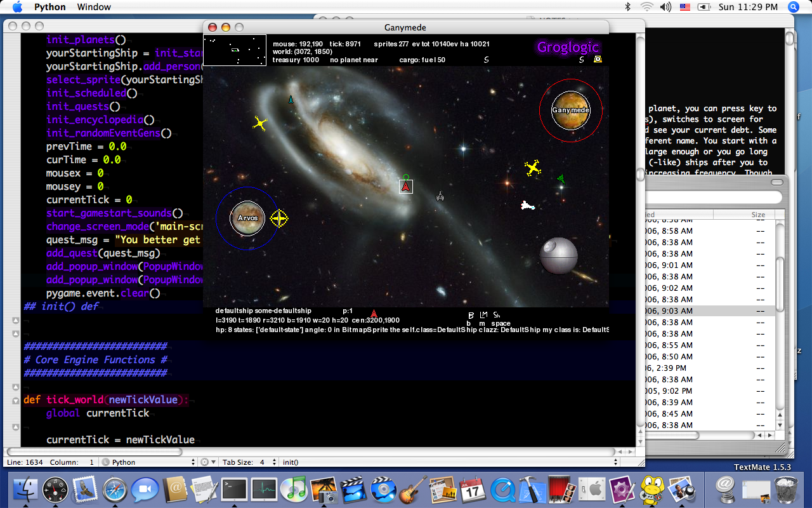Open the Window menu
This screenshot has height=508, width=812.
coord(93,7)
